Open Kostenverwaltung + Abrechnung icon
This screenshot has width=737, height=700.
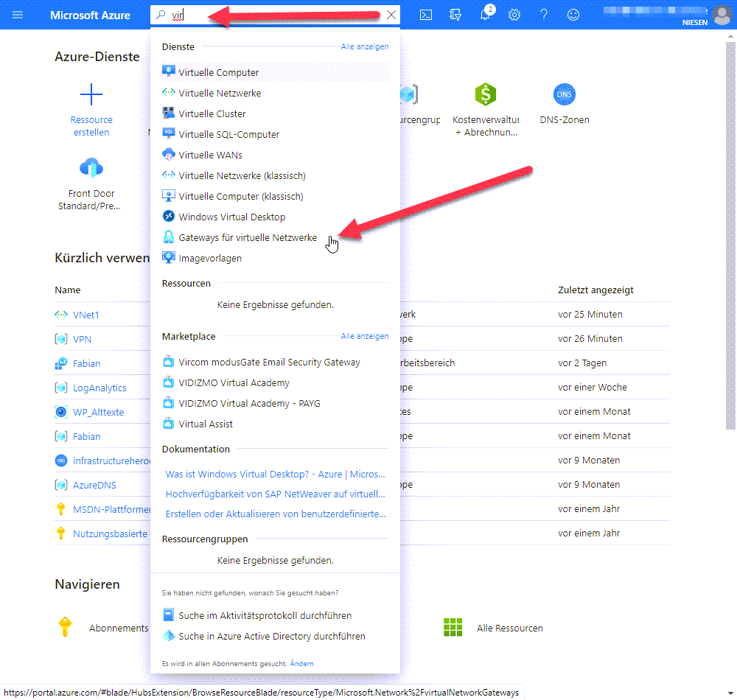486,94
